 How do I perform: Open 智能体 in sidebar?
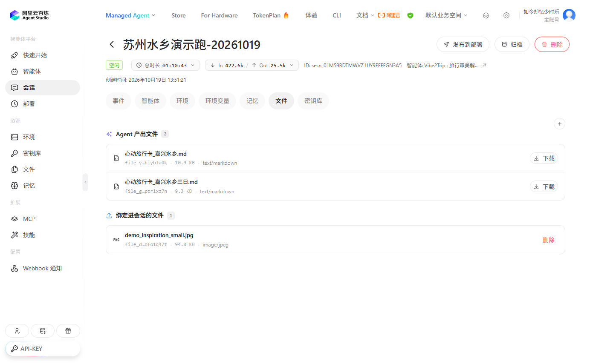43,72
